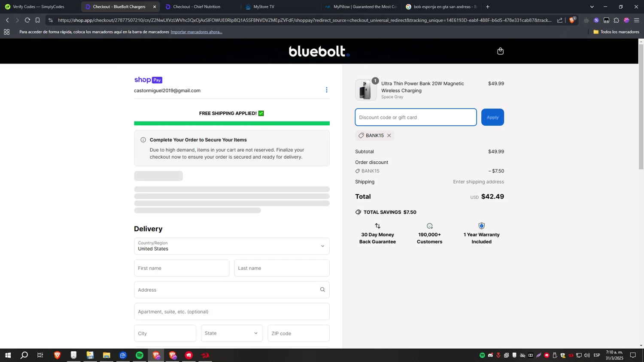The height and width of the screenshot is (362, 644).
Task: Open the Shop Pay three-dot options menu
Action: point(326,90)
